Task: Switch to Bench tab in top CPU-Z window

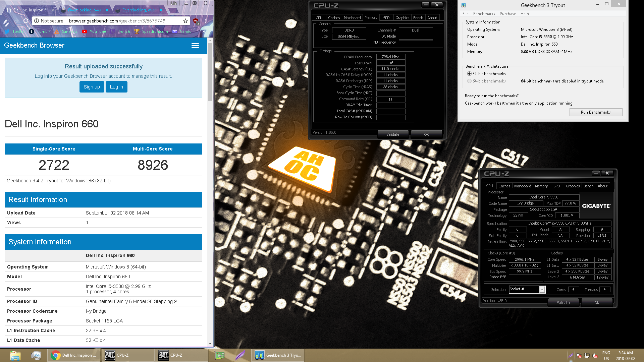Action: [418, 18]
